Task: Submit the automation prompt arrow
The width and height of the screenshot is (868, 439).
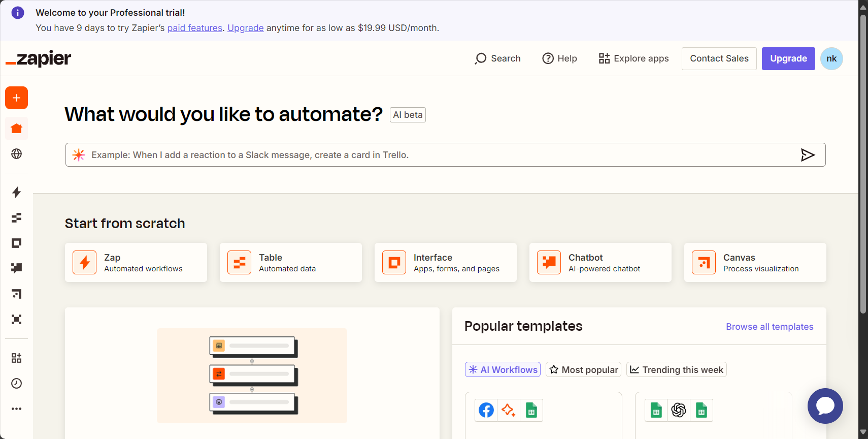Action: 808,155
